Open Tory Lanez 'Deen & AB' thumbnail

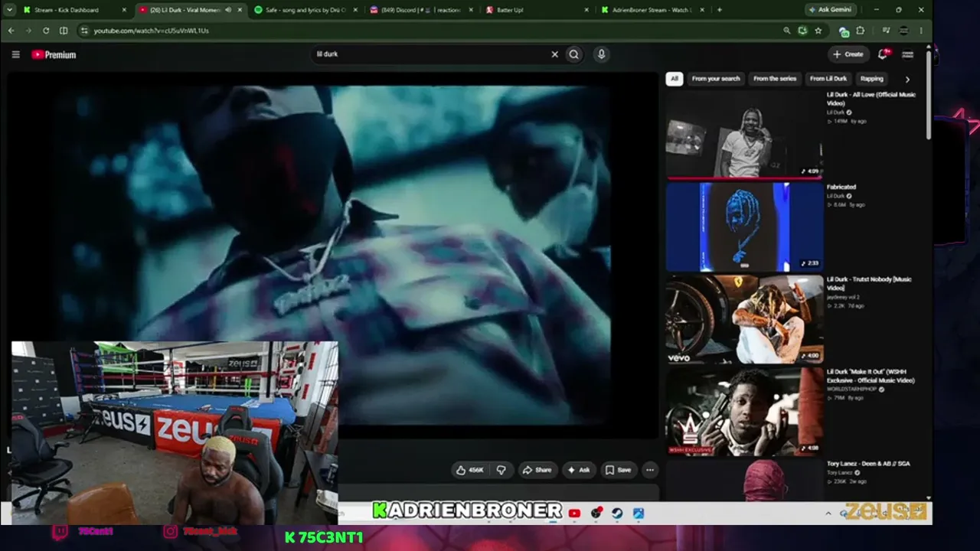pos(744,481)
